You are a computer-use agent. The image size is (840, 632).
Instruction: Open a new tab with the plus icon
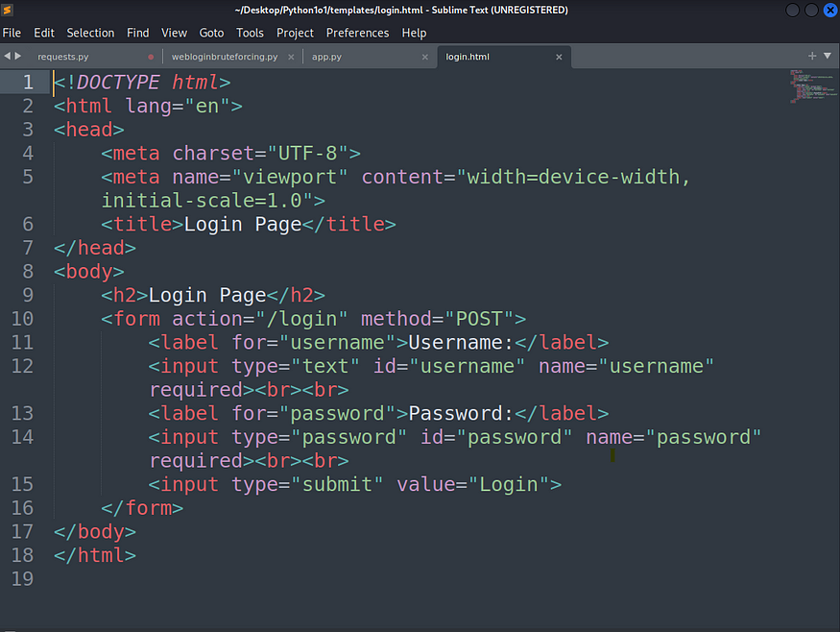(x=812, y=56)
